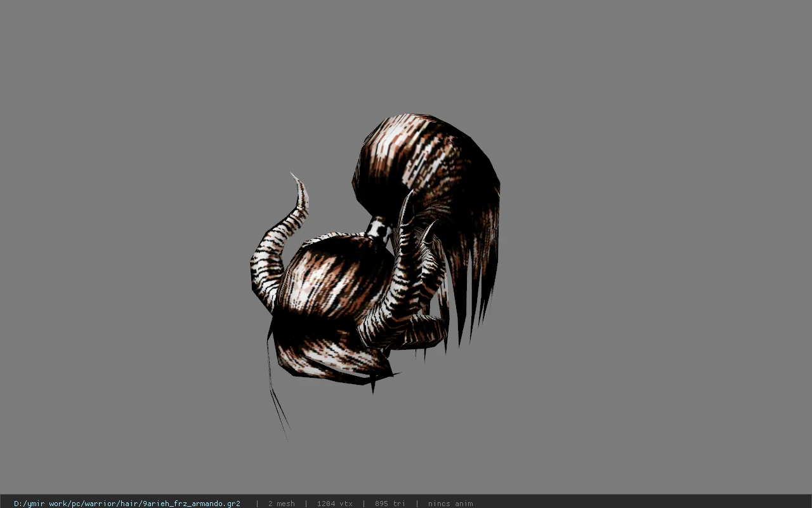Click the 'nincs anim' status entry
Screen dimensions: 812x508
click(450, 504)
